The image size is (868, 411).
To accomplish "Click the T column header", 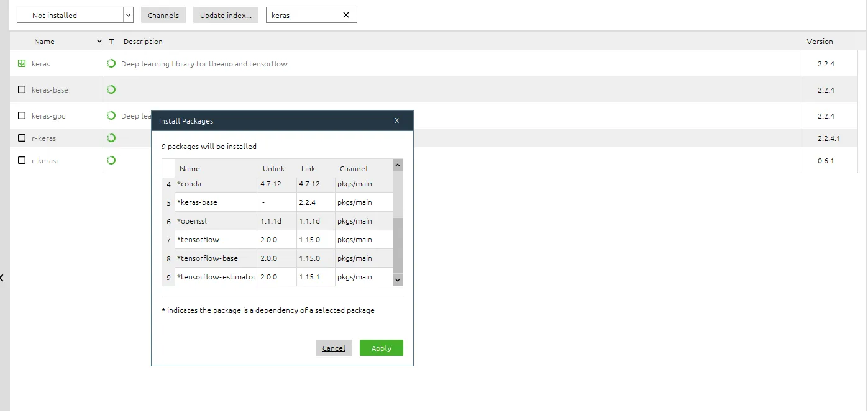I will [x=111, y=42].
